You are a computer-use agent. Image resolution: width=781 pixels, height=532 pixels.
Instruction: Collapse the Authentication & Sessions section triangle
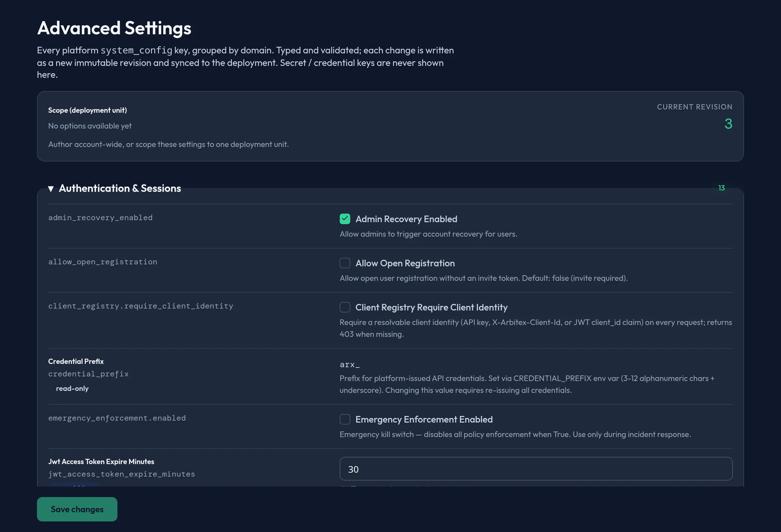pos(51,189)
